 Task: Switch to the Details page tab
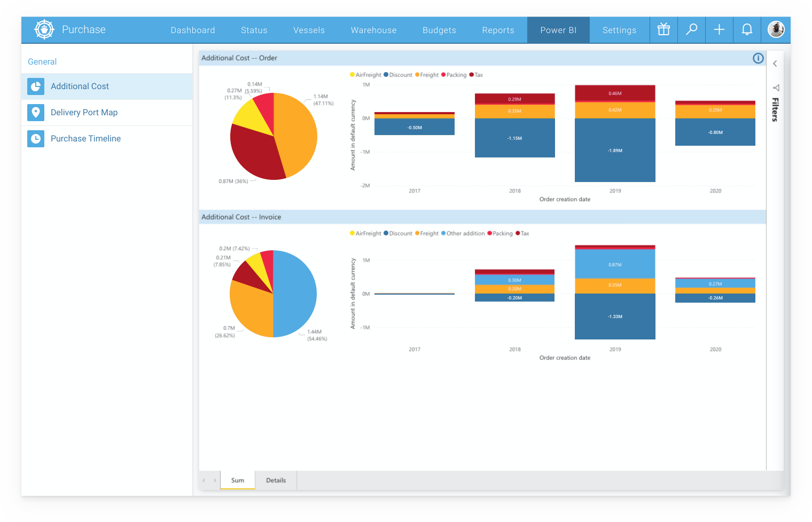276,480
